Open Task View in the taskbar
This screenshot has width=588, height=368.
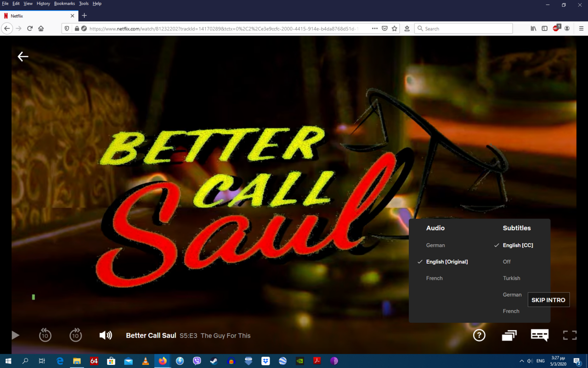(x=42, y=361)
